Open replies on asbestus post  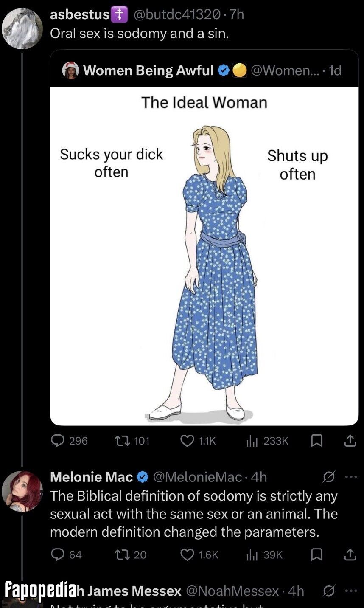[x=69, y=441]
